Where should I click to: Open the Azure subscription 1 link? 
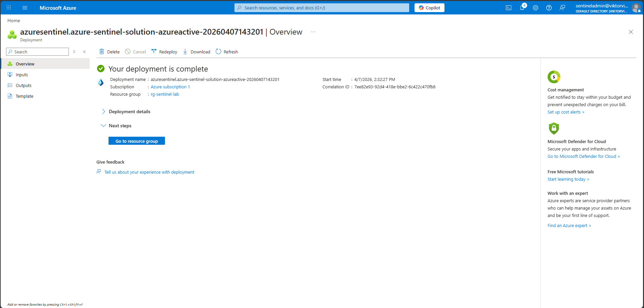tap(170, 87)
